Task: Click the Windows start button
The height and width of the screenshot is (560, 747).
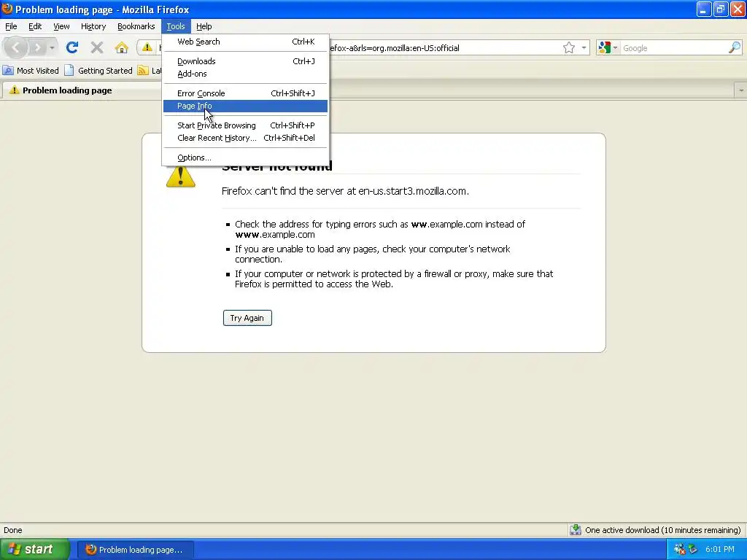Action: click(35, 550)
